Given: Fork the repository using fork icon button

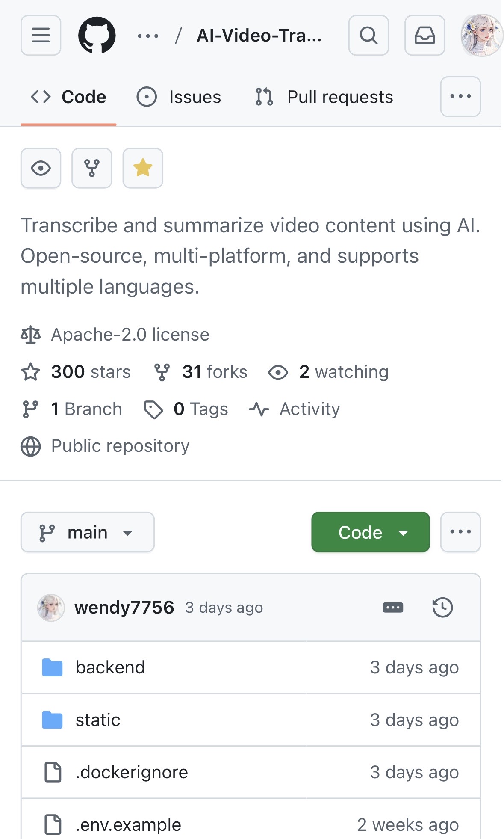Looking at the screenshot, I should [x=92, y=168].
